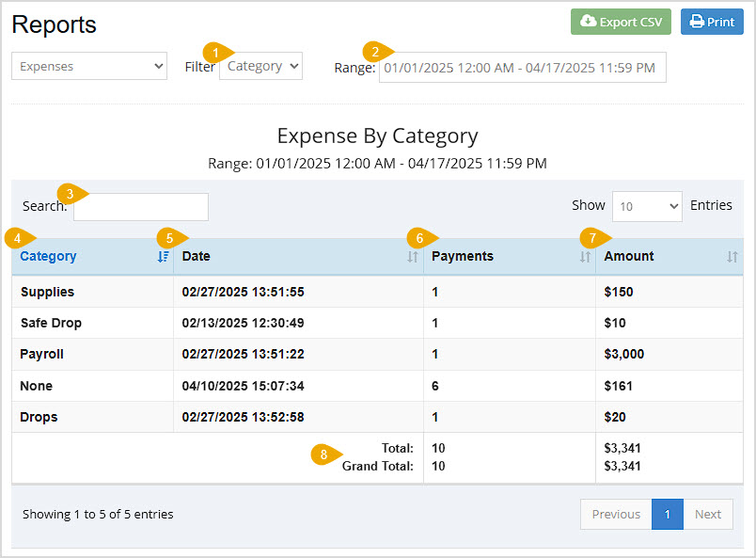
Task: Open the Show entries dropdown
Action: (646, 205)
